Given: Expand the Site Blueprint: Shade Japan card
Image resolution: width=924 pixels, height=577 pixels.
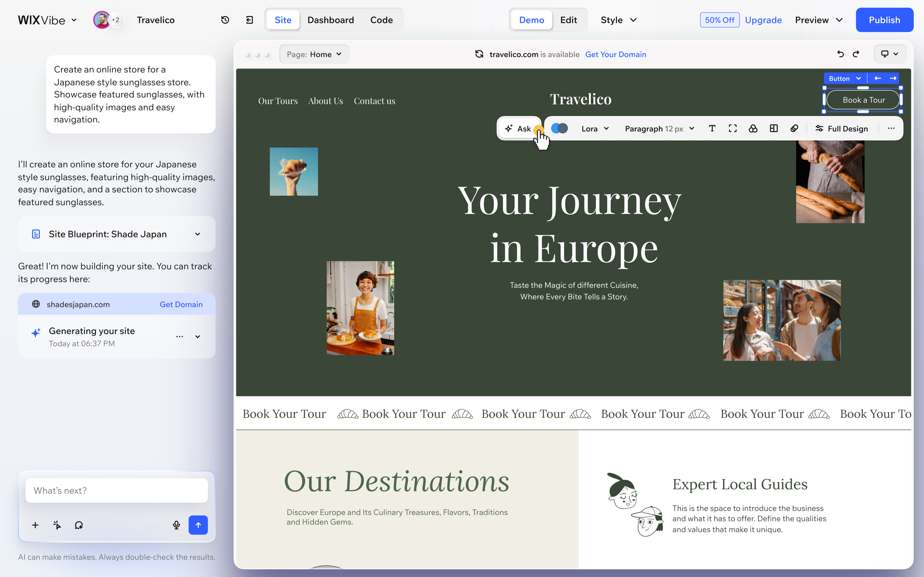Looking at the screenshot, I should 117,234.
